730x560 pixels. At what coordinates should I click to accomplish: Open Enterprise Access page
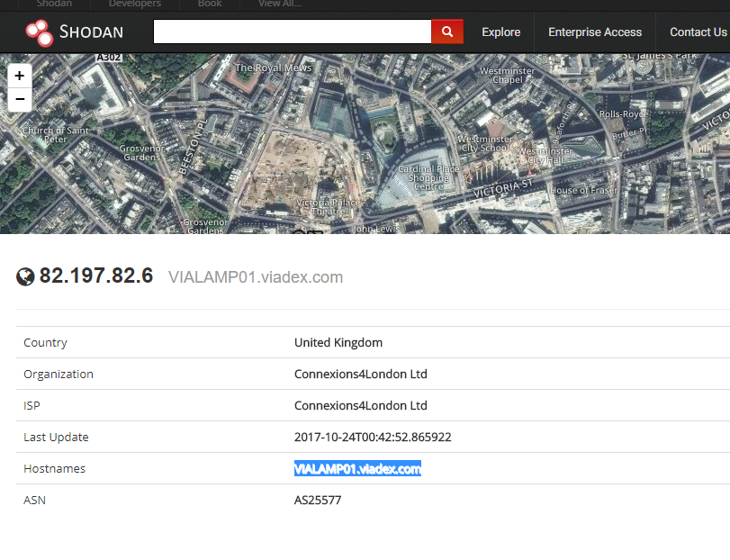[594, 32]
